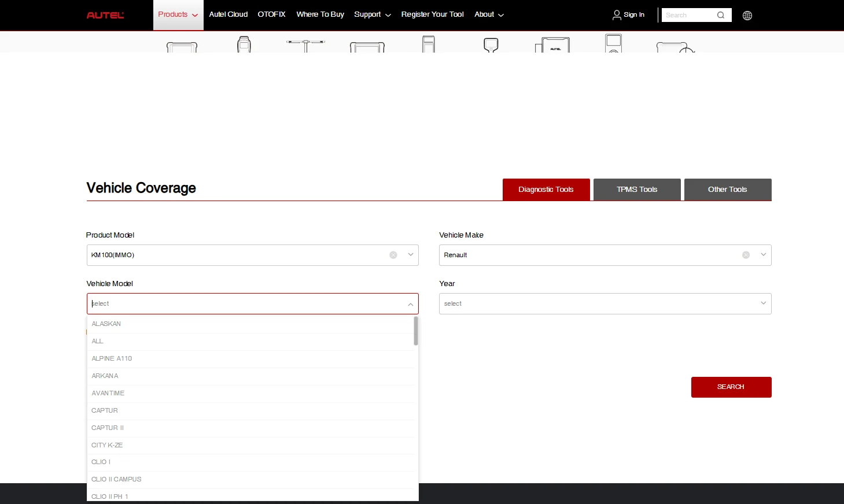Screen dimensions: 844x504
Task: Click the Vehicle Model list scrollbar
Action: [x=416, y=331]
